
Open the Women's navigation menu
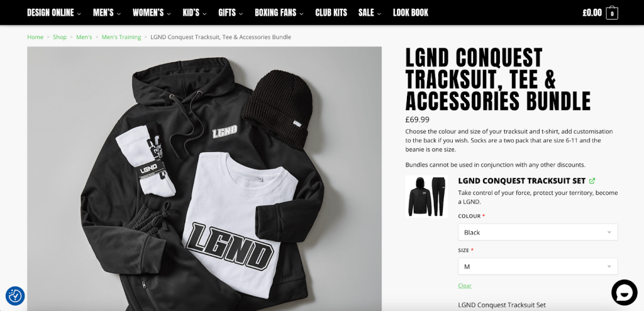(152, 13)
